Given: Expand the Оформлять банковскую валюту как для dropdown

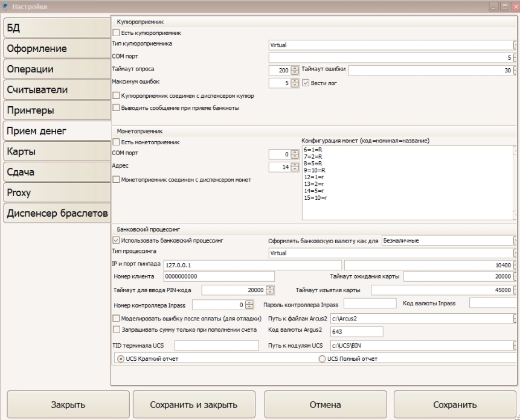Looking at the screenshot, I should coord(515,240).
